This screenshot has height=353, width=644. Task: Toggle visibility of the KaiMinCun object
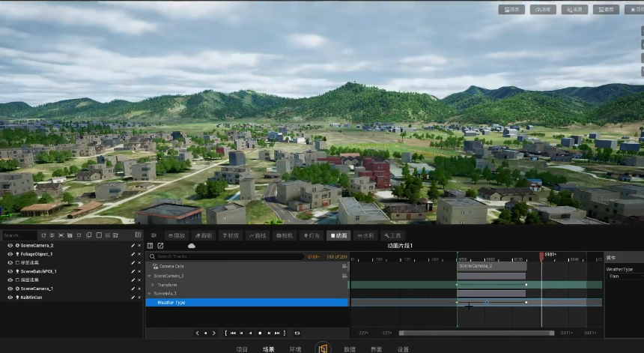coord(10,297)
